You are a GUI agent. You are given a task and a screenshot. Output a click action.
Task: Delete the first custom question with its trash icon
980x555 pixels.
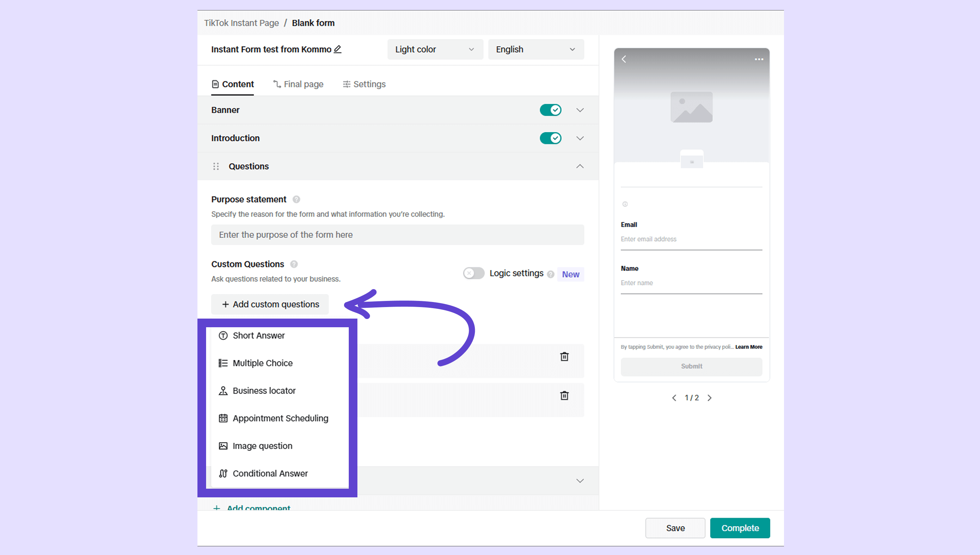(564, 356)
